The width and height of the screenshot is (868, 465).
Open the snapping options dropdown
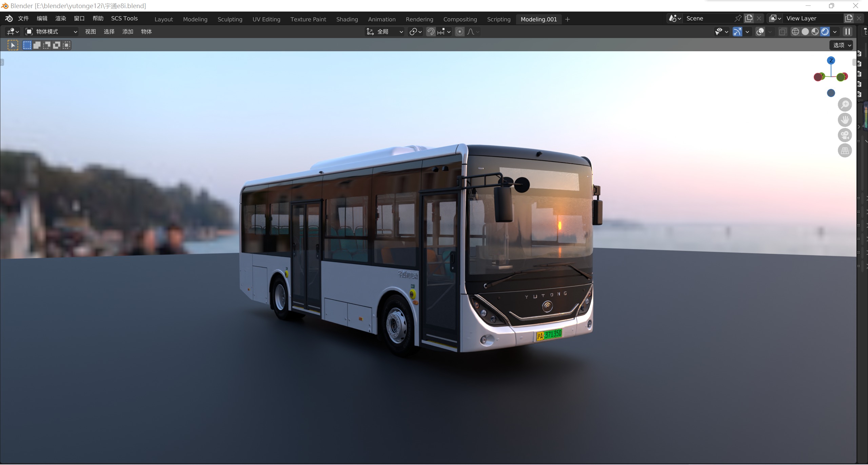444,32
